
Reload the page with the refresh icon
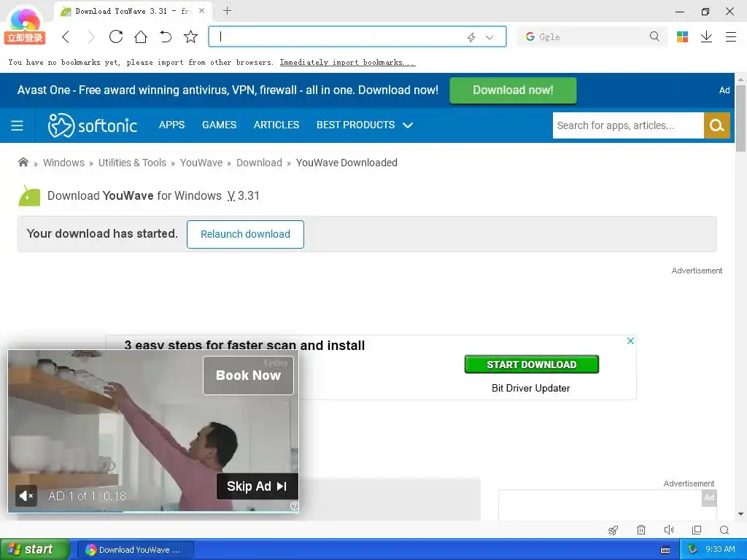click(116, 36)
